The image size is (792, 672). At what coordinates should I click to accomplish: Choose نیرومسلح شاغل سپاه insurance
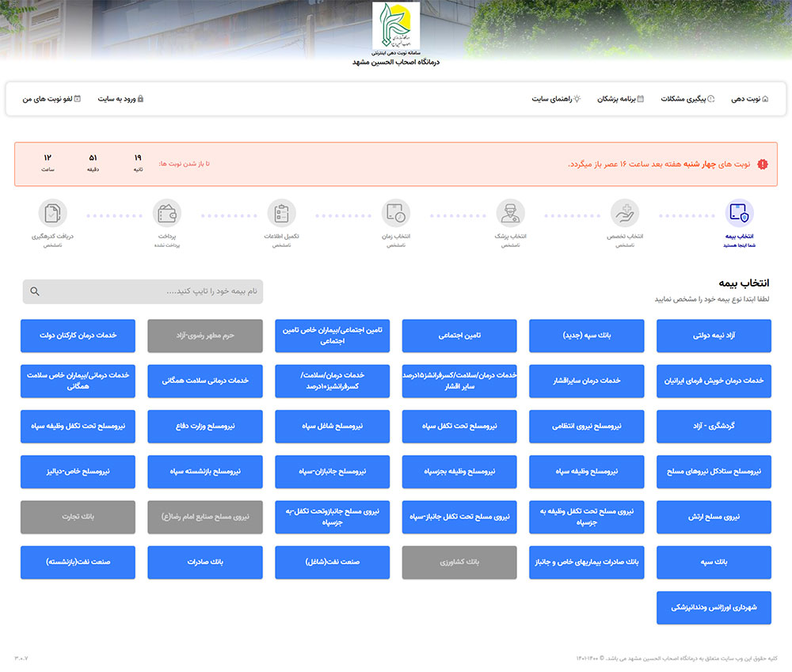[x=333, y=427]
